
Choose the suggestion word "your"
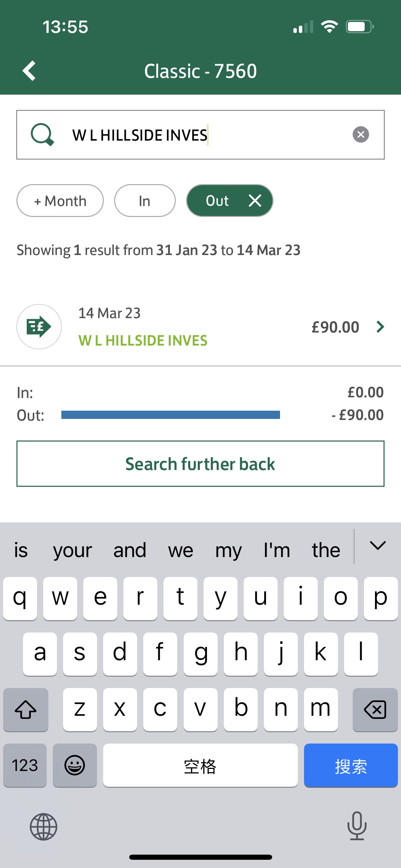[72, 551]
